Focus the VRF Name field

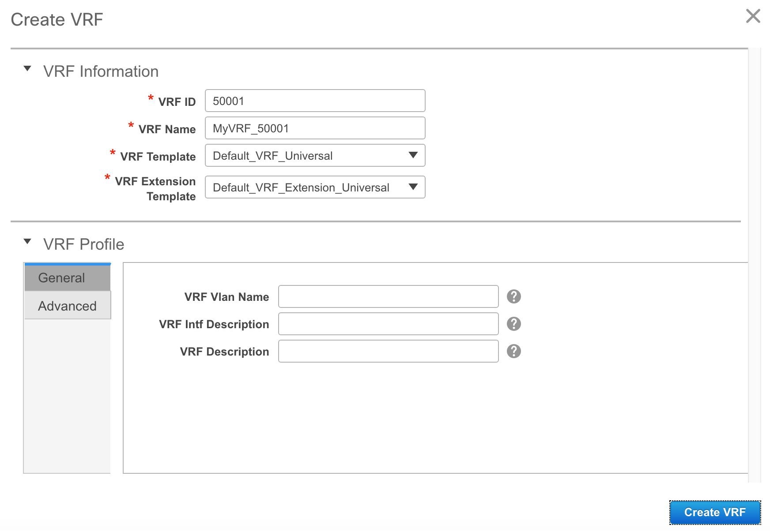coord(315,128)
